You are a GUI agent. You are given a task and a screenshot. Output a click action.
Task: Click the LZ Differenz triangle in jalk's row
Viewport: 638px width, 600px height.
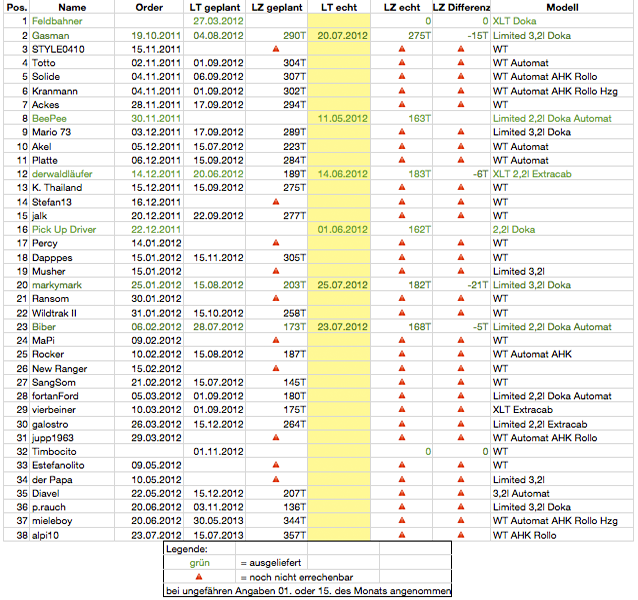[x=461, y=215]
